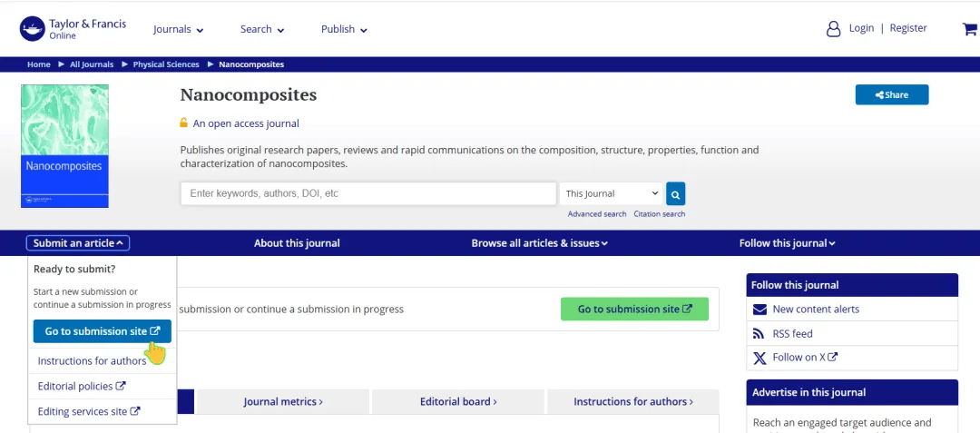The height and width of the screenshot is (433, 980).
Task: Click the Share button
Action: (x=892, y=95)
